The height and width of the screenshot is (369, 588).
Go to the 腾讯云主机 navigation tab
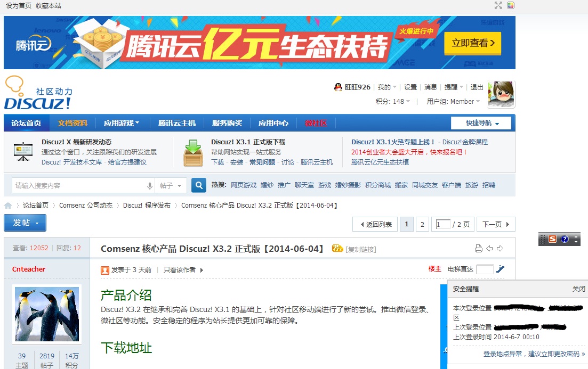click(x=176, y=123)
